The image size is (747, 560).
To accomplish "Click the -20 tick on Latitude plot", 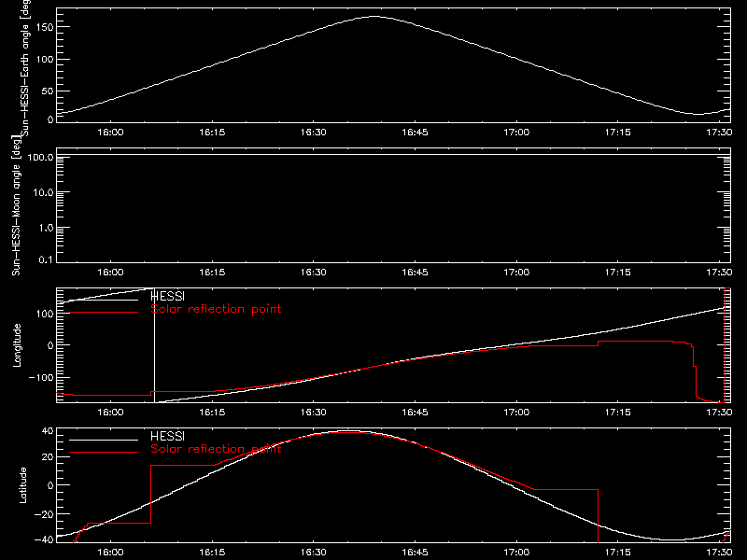I will pyautogui.click(x=45, y=514).
